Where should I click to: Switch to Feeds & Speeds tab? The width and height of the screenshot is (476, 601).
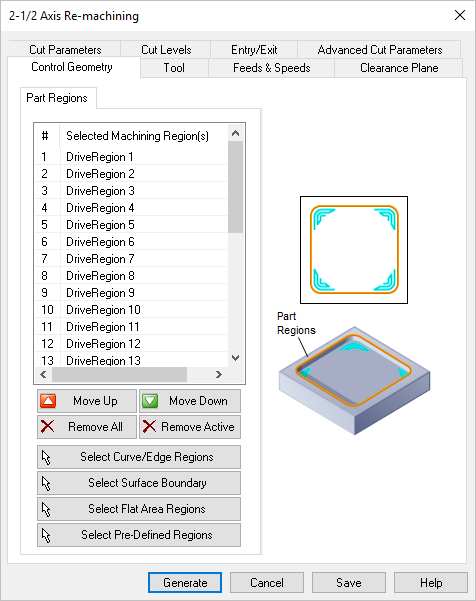coord(272,68)
